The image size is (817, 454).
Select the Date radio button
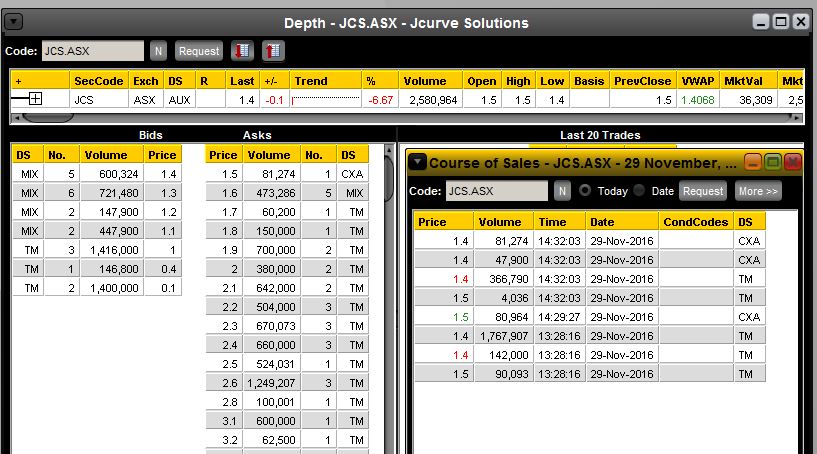639,190
